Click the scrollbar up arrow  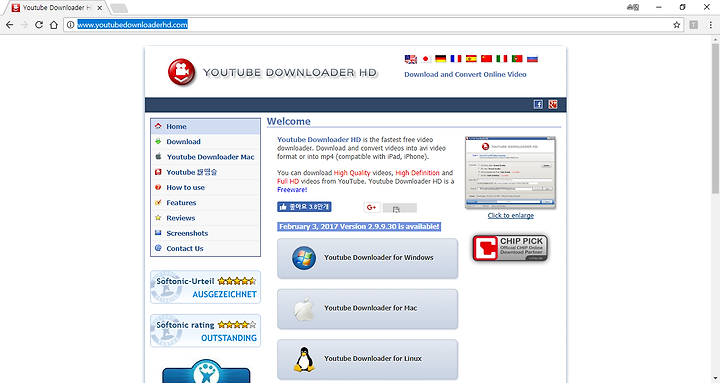pyautogui.click(x=715, y=40)
